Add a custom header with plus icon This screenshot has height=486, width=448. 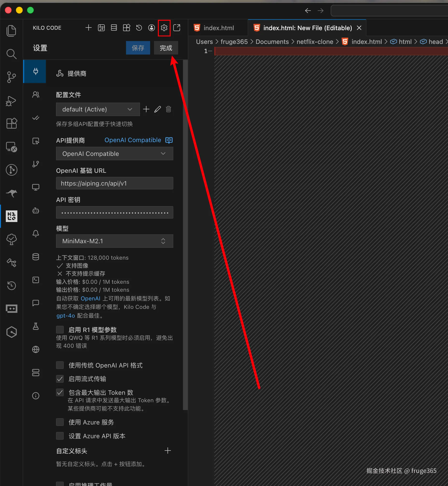tap(168, 451)
